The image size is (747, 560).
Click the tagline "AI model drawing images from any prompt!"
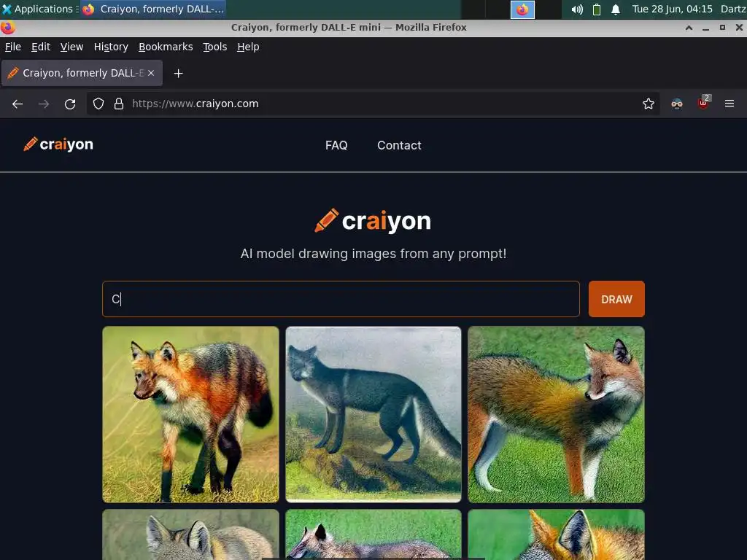click(373, 254)
